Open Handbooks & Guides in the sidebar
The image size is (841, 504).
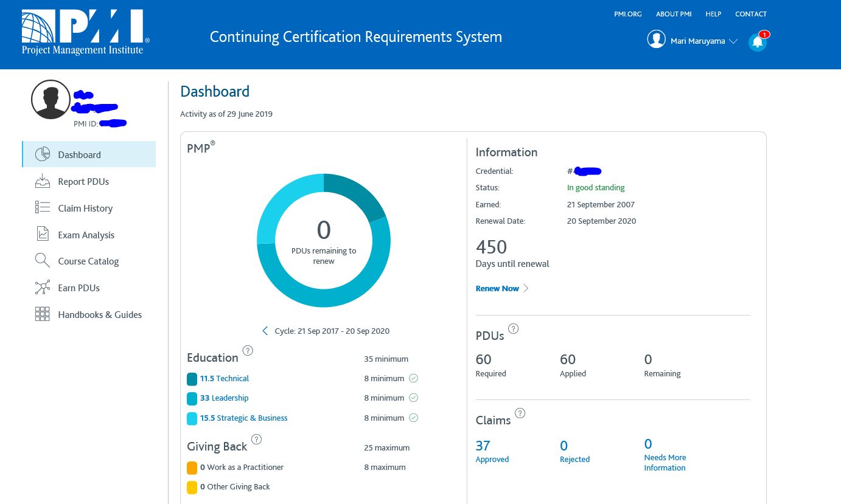pos(100,315)
